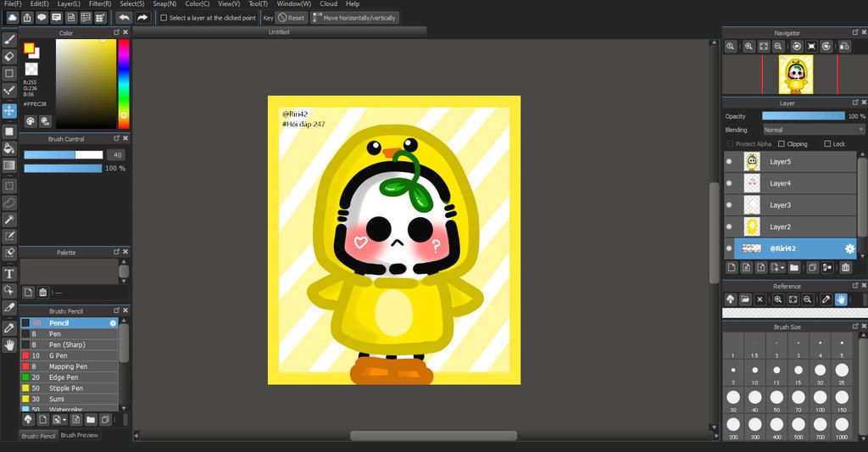Click the Reset button
The image size is (868, 452).
point(292,18)
